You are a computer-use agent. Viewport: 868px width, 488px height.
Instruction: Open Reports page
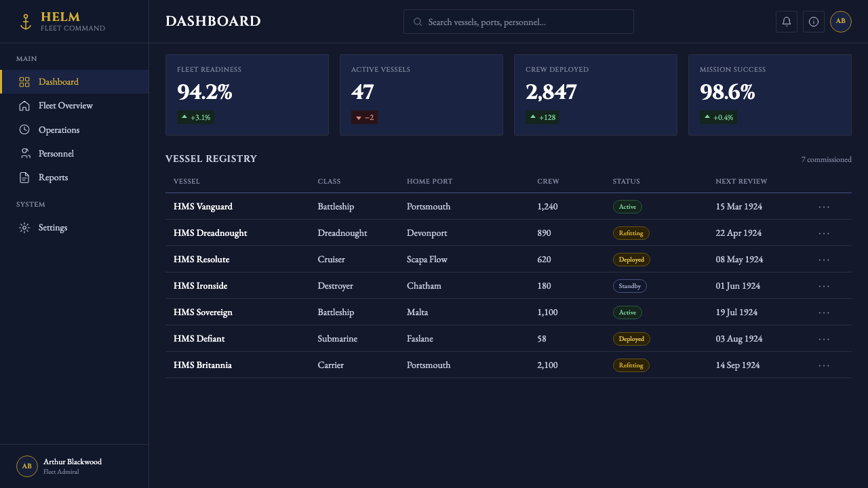point(75,178)
